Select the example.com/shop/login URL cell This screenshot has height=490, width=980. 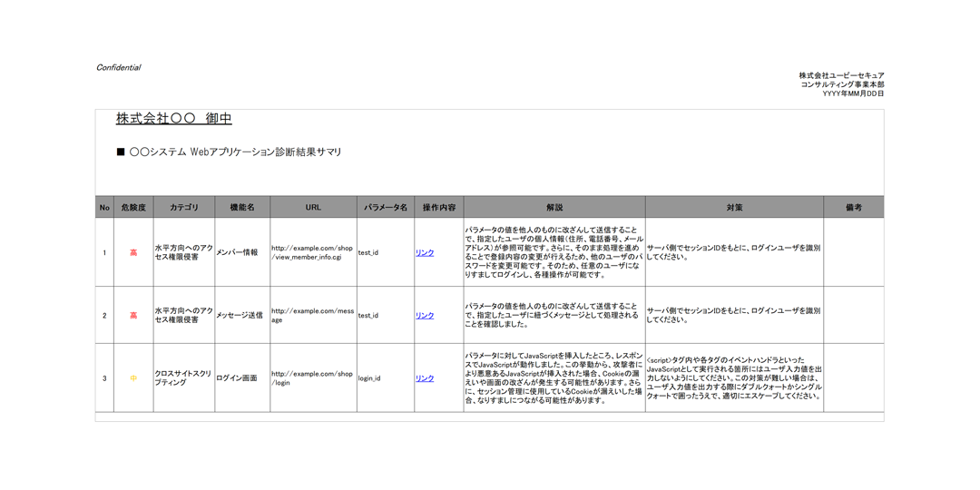point(314,378)
